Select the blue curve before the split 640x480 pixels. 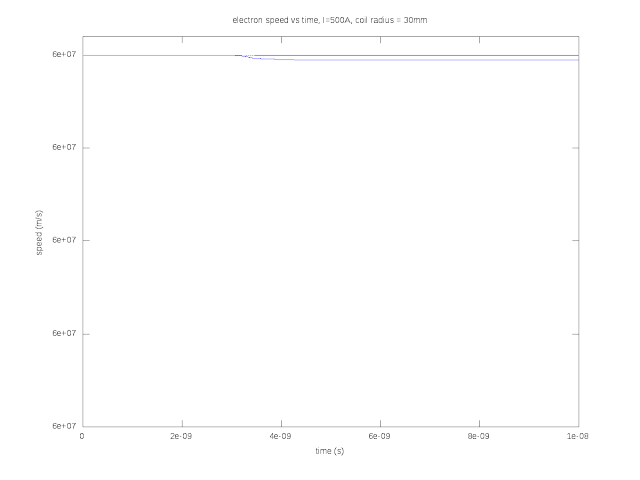click(x=159, y=55)
